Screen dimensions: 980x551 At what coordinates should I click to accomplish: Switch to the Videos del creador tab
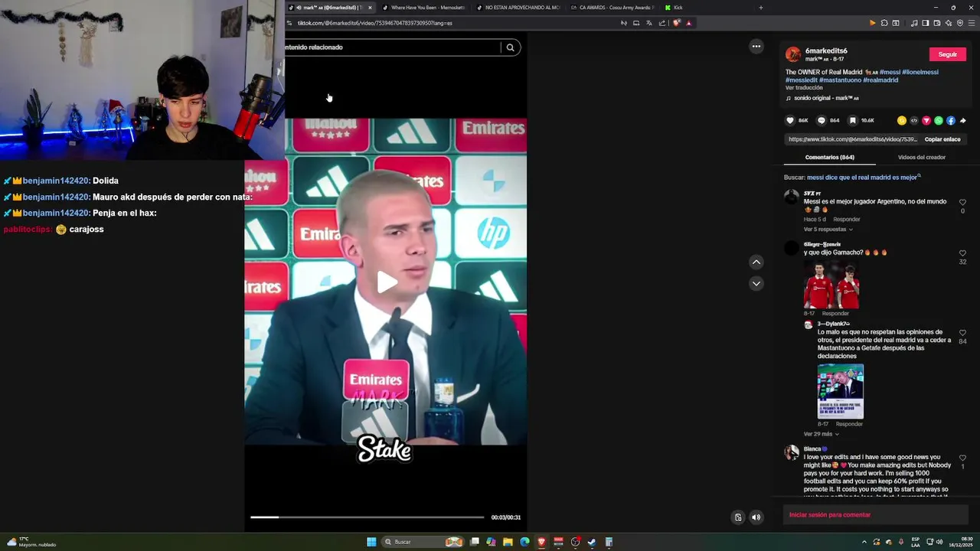(x=922, y=157)
